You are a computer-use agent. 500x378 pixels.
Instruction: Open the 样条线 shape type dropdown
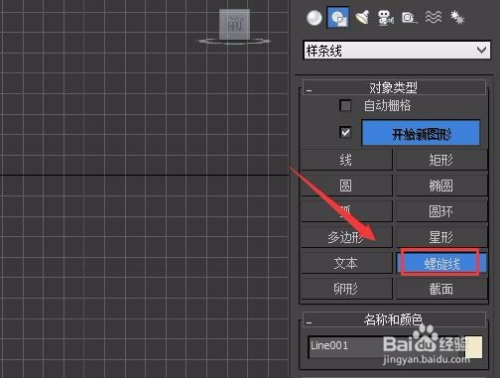397,51
